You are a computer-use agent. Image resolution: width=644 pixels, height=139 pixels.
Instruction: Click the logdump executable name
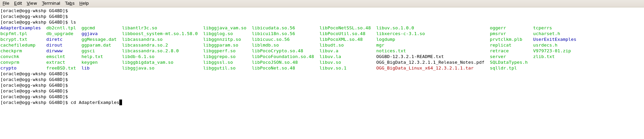point(385,39)
